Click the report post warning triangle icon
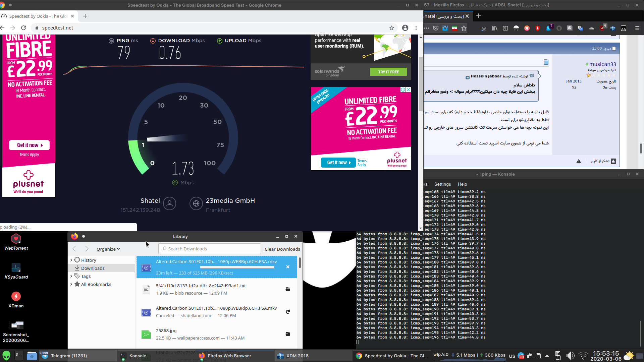This screenshot has width=644, height=362. [579, 161]
